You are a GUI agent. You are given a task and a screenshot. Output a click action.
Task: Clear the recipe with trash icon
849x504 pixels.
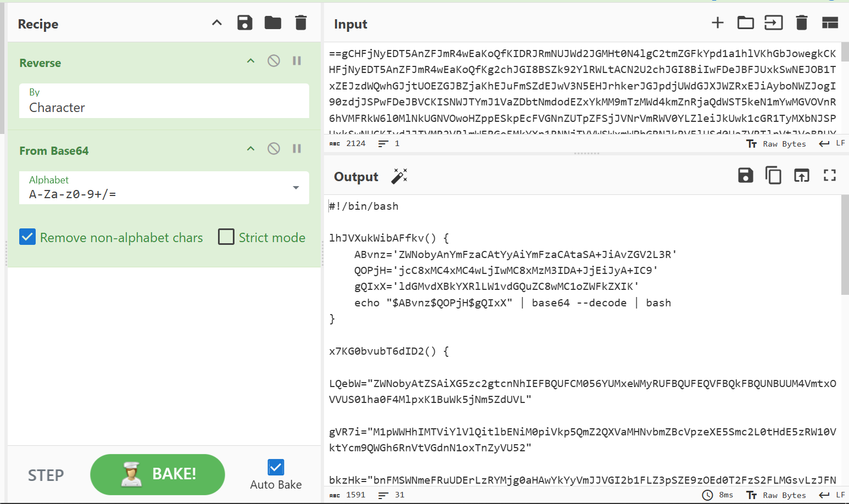(301, 23)
